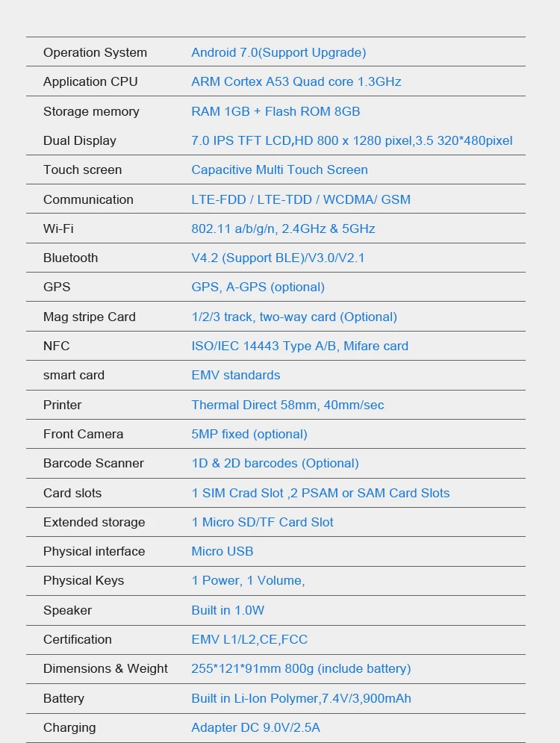Click the Operation System row label
This screenshot has height=743, width=560.
(x=95, y=52)
